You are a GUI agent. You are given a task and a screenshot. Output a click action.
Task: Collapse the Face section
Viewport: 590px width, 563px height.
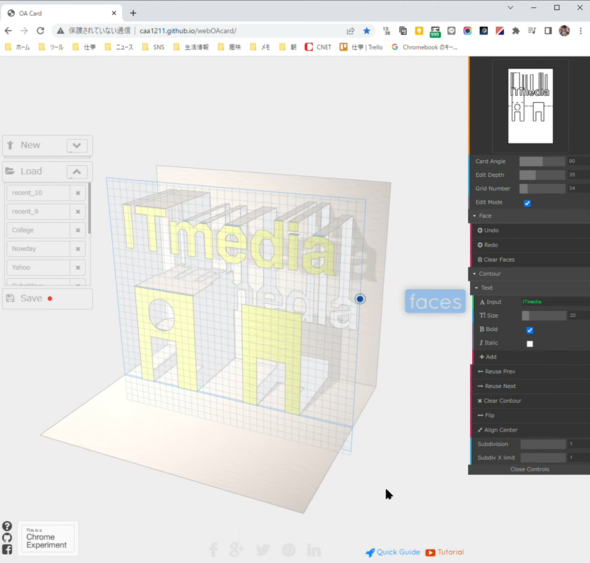point(529,216)
